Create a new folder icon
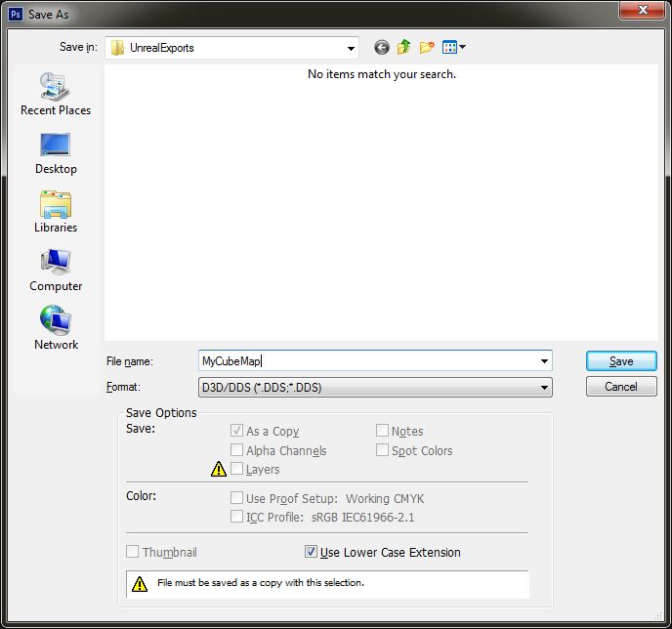This screenshot has height=629, width=672. coord(427,47)
